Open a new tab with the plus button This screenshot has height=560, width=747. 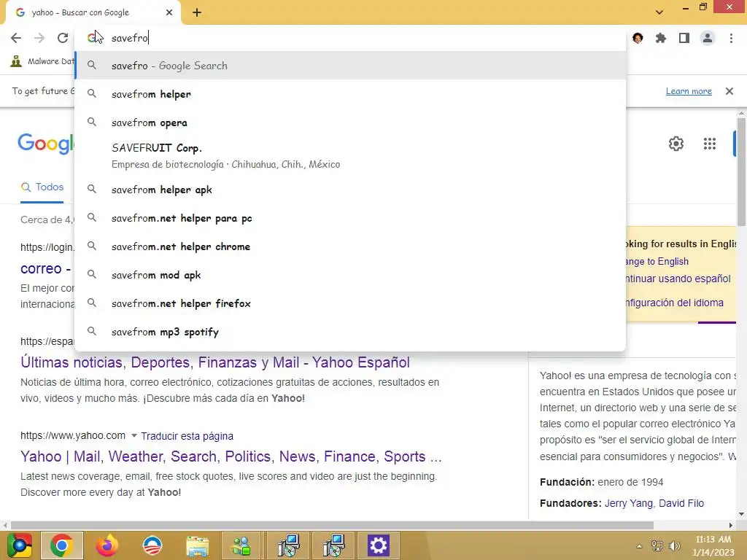tap(197, 13)
